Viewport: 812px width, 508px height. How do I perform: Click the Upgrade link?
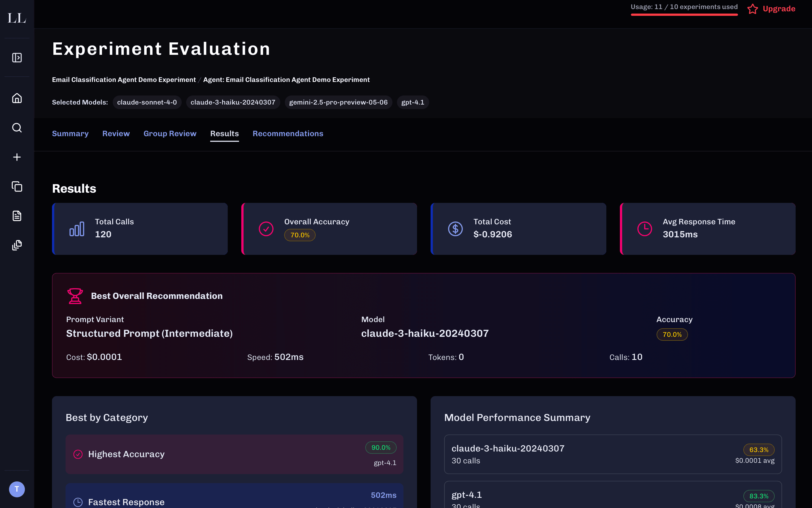pyautogui.click(x=779, y=9)
